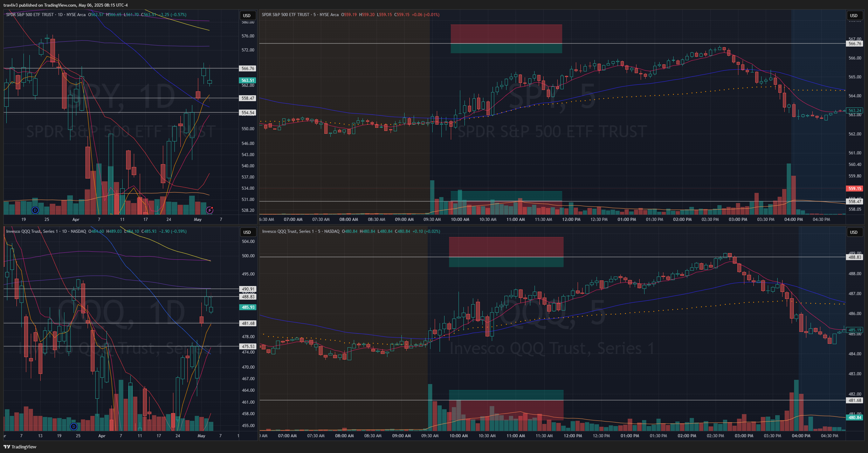Click 487.00 on the QQQ 5-minute price scale
This screenshot has height=453, width=868.
tap(855, 294)
